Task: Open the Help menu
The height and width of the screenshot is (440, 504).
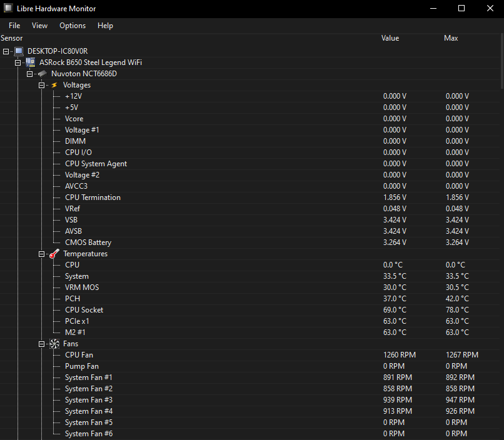Action: [105, 26]
